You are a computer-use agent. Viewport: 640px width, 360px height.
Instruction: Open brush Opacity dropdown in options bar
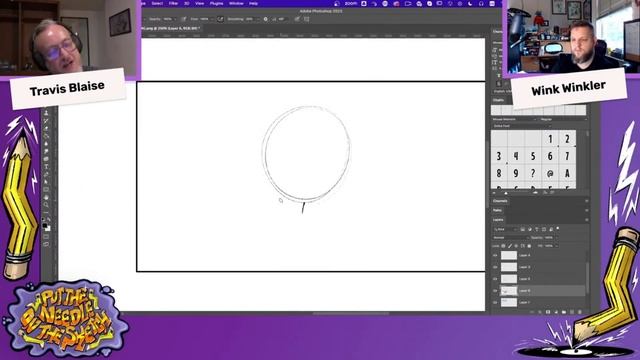point(175,19)
